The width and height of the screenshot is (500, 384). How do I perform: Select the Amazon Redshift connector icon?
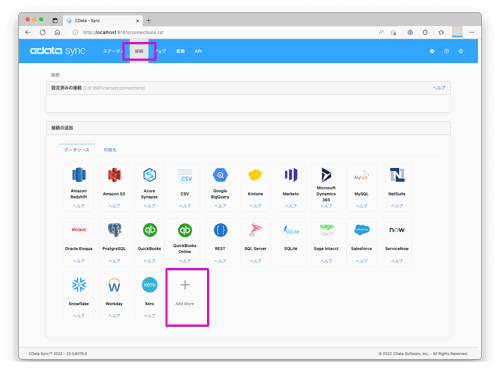[x=79, y=175]
